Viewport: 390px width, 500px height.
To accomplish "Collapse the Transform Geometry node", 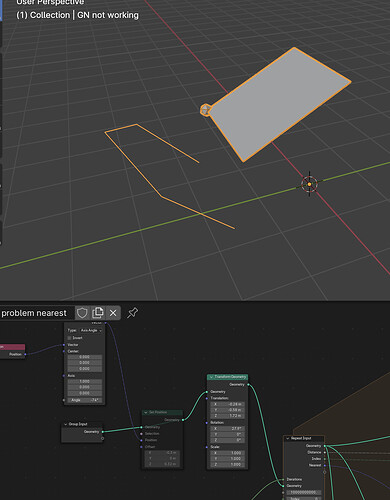I will point(211,377).
